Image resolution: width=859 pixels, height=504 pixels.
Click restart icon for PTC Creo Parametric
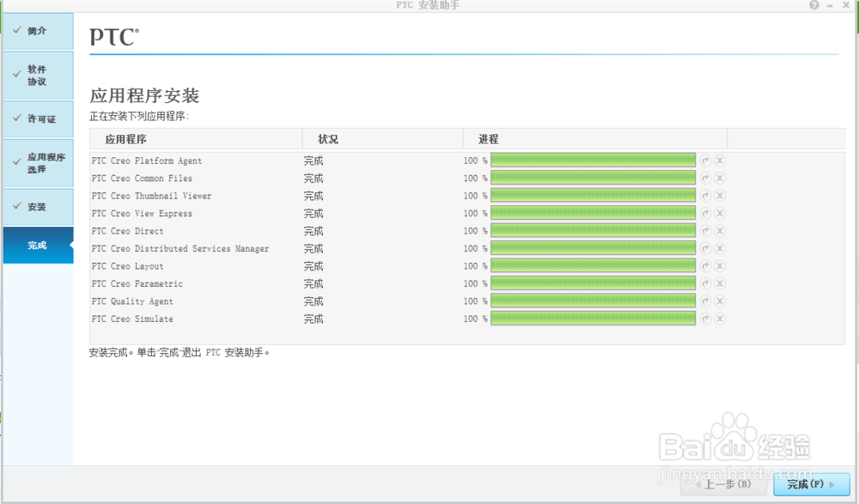705,283
